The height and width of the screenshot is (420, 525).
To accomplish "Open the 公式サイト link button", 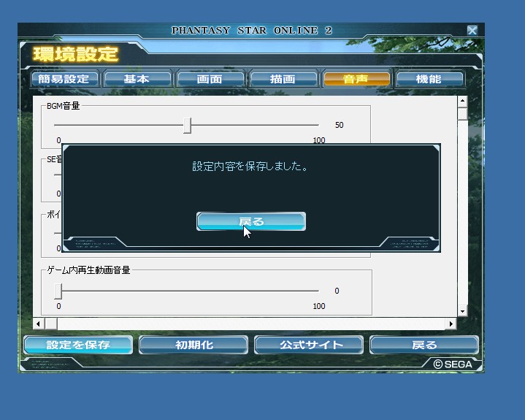I will [x=309, y=345].
